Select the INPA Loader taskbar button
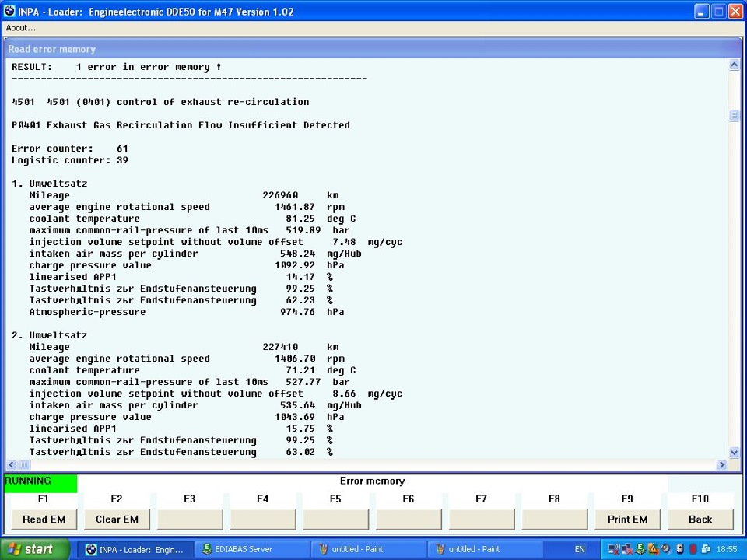The image size is (747, 560). [x=135, y=549]
